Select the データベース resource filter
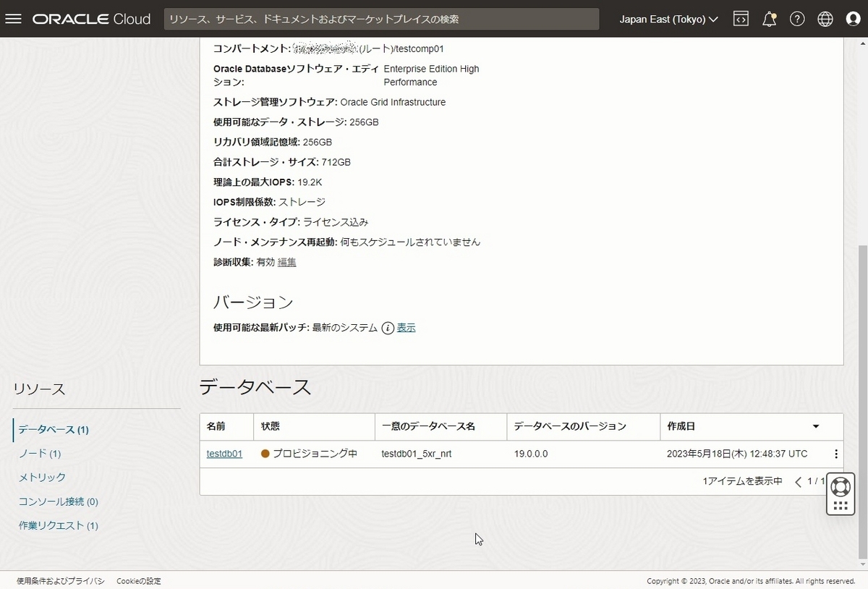 tap(50, 428)
